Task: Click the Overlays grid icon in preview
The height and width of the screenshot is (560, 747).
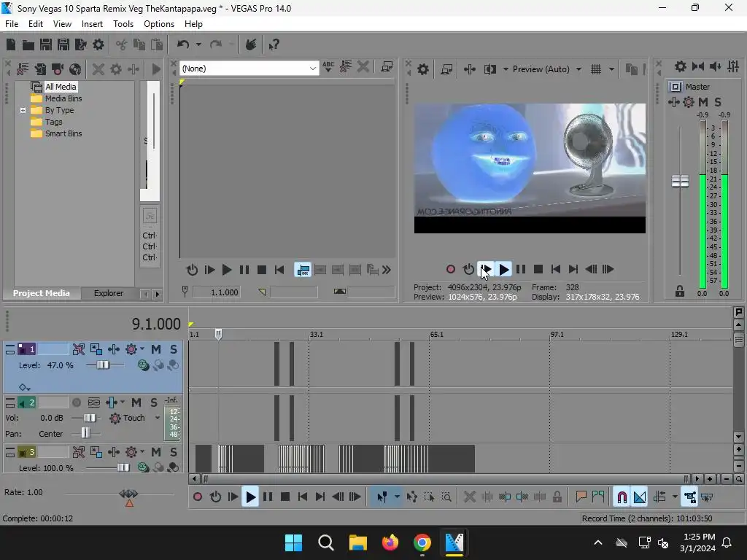Action: pos(596,69)
